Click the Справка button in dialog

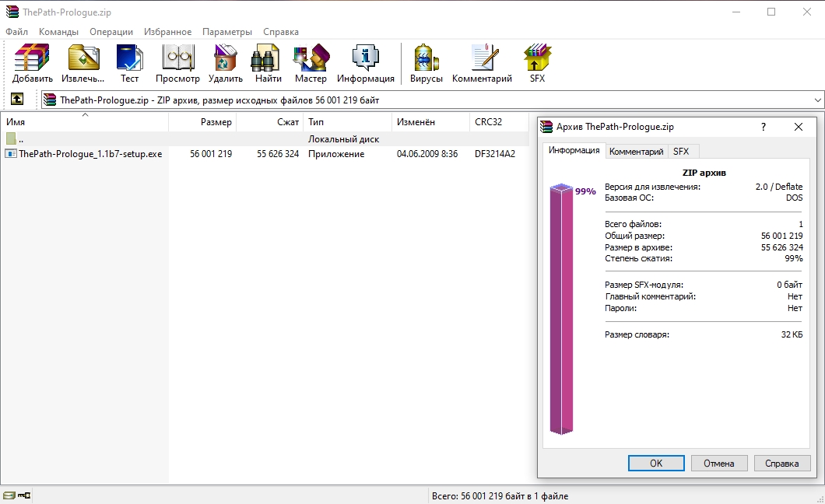point(782,463)
